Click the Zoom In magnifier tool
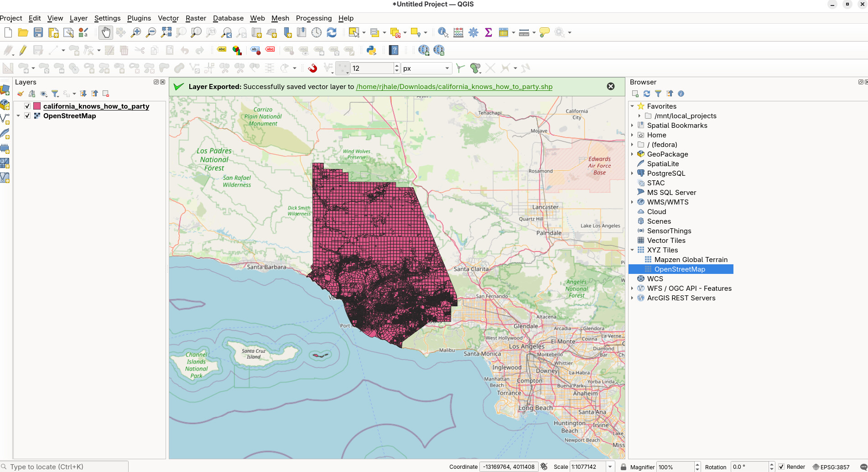868x472 pixels. pyautogui.click(x=136, y=32)
